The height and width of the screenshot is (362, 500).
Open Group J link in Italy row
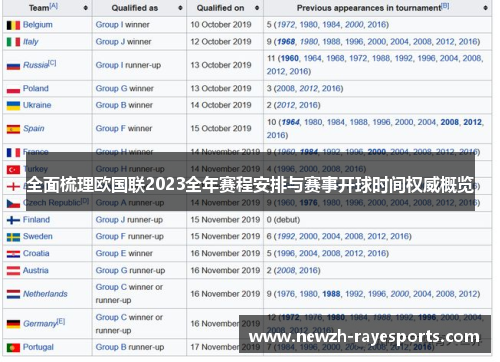pyautogui.click(x=110, y=42)
